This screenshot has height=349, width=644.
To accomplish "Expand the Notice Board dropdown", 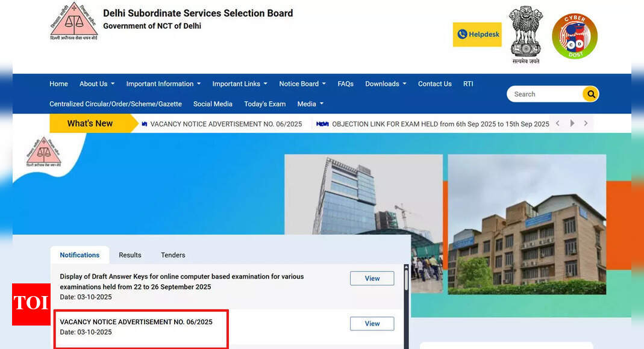I will pyautogui.click(x=302, y=84).
